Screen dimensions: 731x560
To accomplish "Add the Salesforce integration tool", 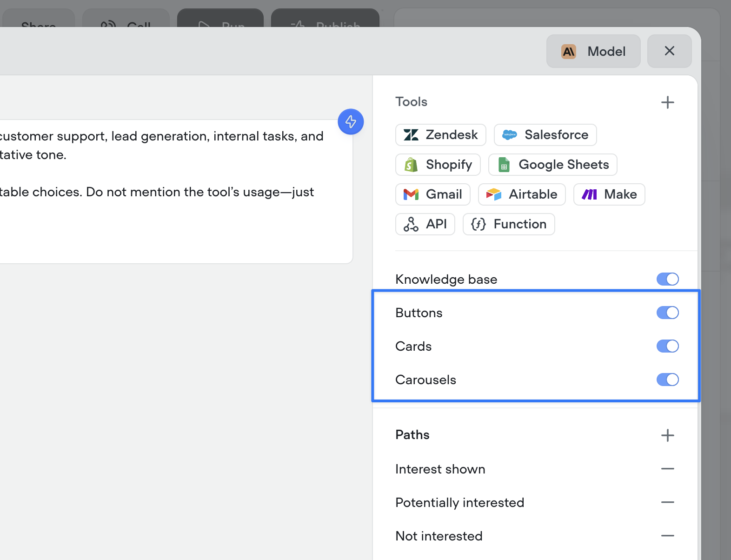I will (545, 135).
